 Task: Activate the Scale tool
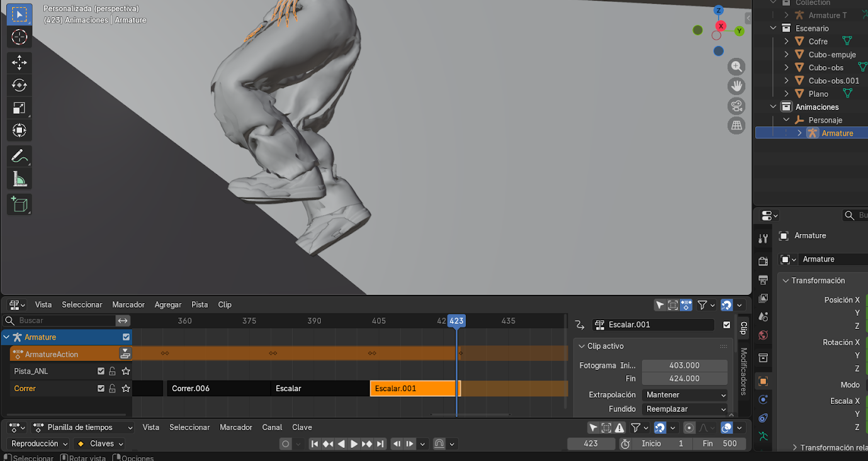pos(19,108)
